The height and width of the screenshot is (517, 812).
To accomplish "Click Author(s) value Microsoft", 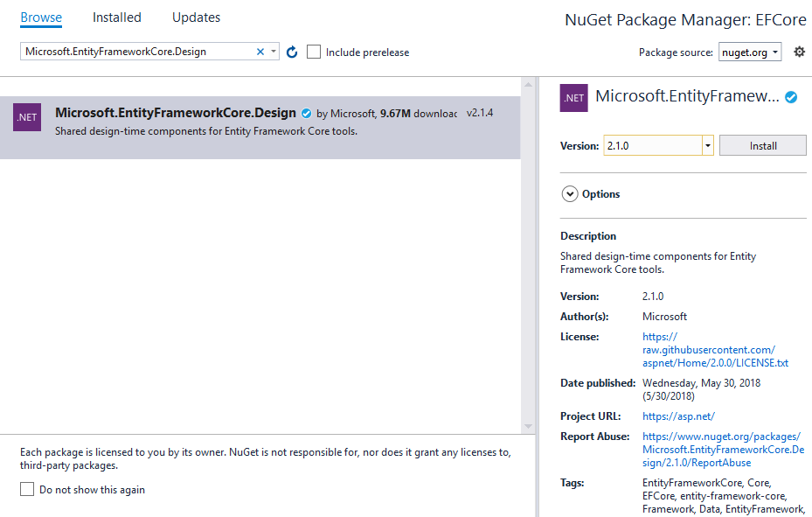I will tap(664, 317).
